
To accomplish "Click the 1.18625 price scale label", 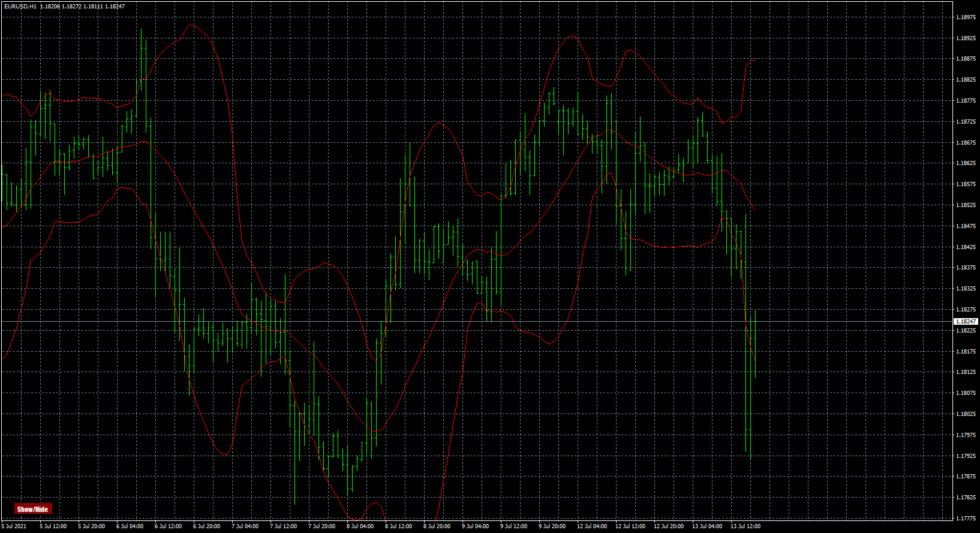I will [965, 163].
